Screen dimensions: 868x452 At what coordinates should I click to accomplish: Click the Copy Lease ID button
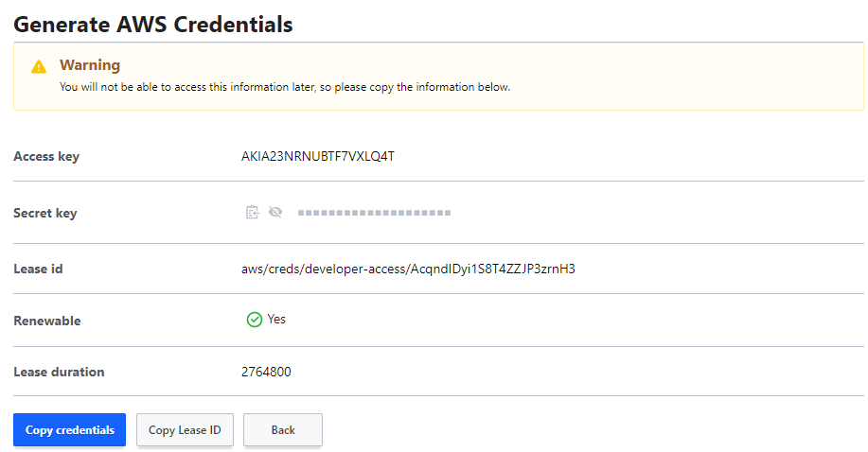pos(185,430)
